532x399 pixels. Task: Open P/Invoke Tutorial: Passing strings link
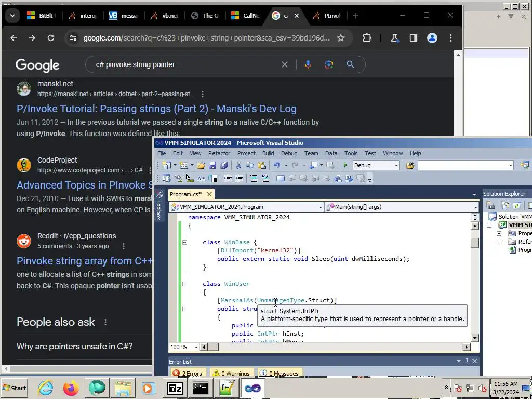pyautogui.click(x=156, y=109)
